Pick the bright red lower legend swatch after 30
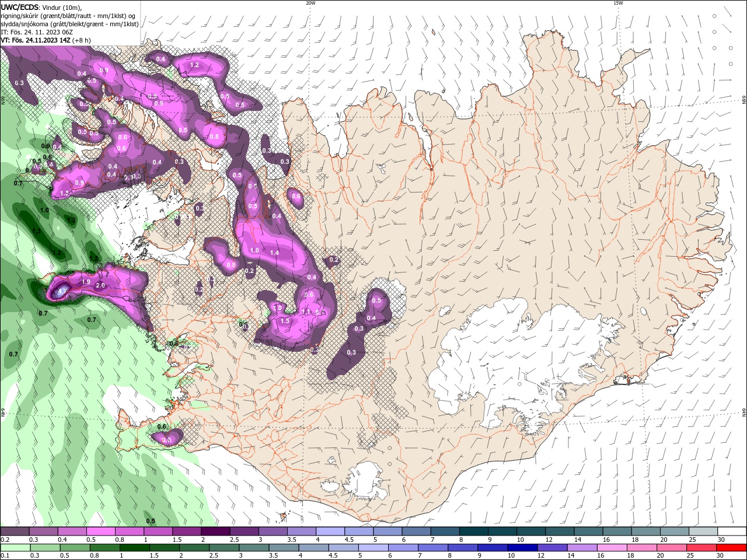The width and height of the screenshot is (747, 560). coord(732,548)
